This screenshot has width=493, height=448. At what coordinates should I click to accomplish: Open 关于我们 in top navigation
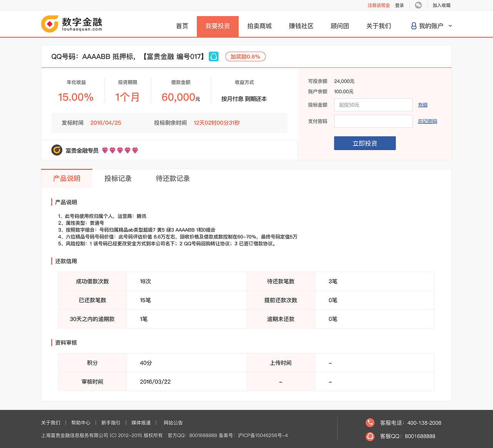[x=379, y=26]
